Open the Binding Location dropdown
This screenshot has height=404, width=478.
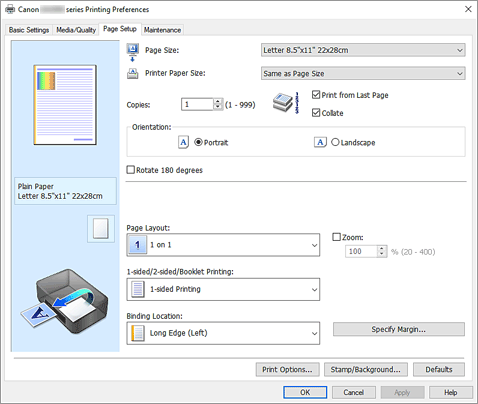[223, 333]
